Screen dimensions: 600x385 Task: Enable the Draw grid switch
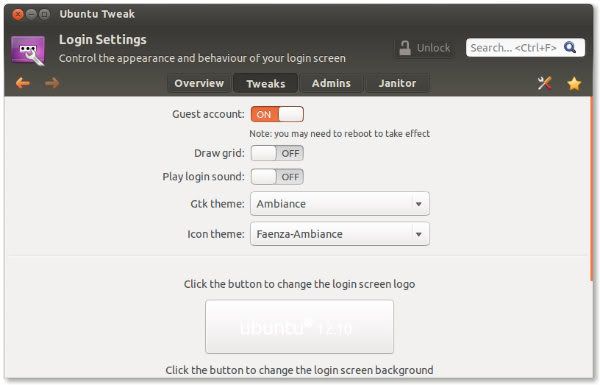click(277, 153)
